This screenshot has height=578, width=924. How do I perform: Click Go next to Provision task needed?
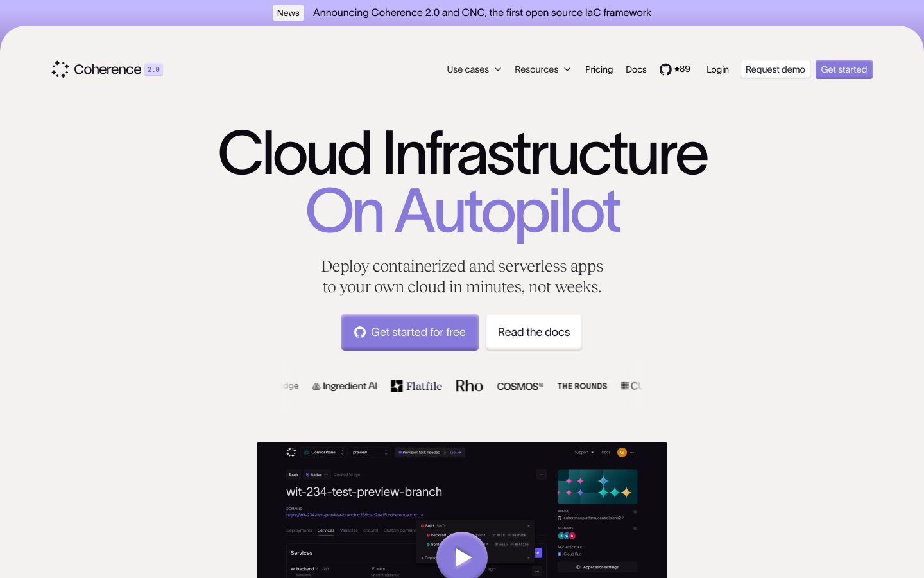pos(455,452)
